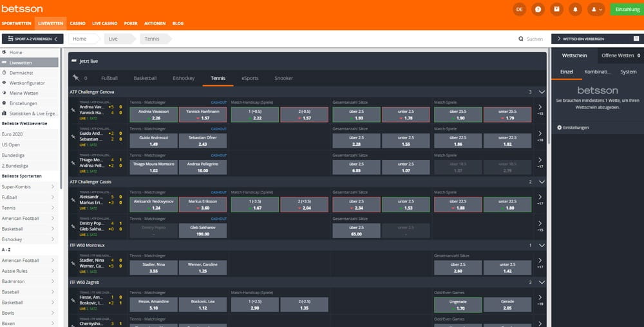Collapse ITF W60 Zagreb section

click(x=542, y=282)
